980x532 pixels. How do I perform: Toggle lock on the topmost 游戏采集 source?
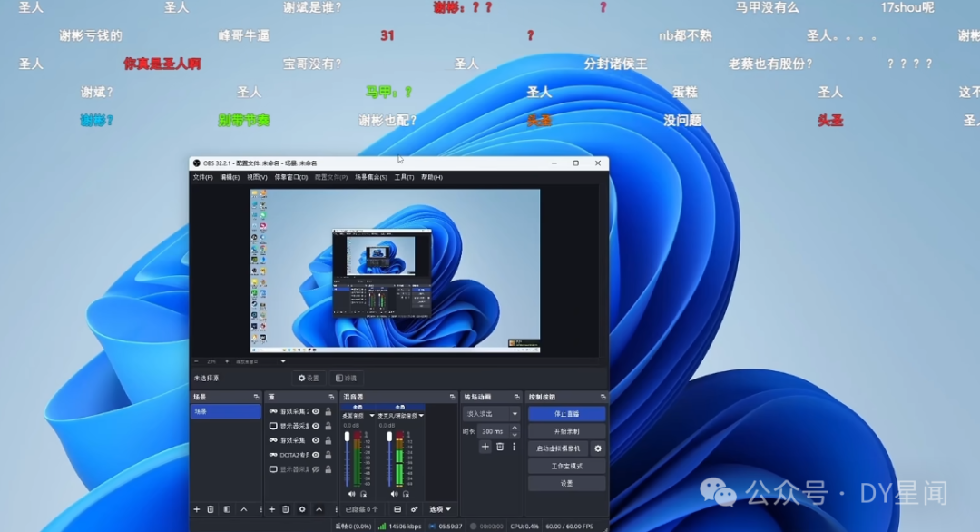coord(328,411)
